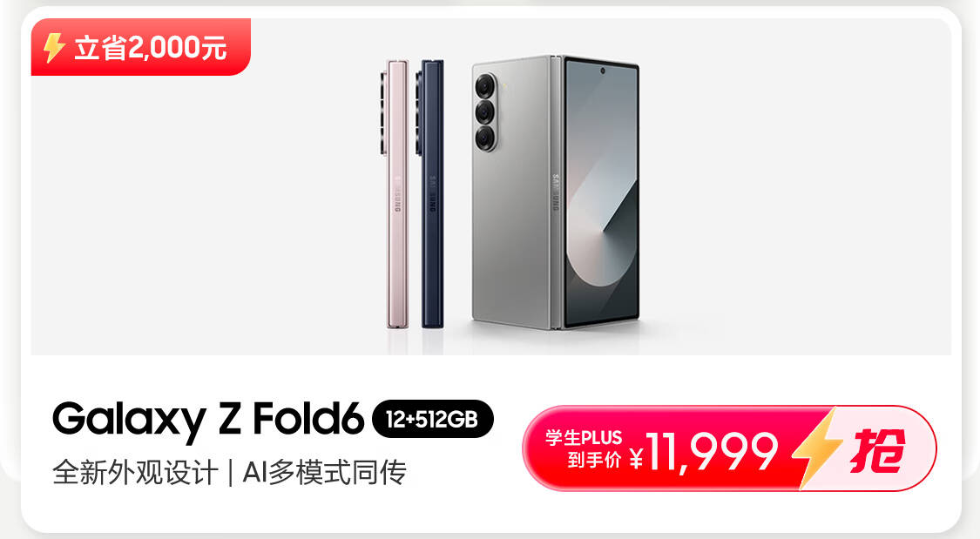Click the camera bump on pink phone
Image resolution: width=980 pixels, height=539 pixels.
[382, 113]
